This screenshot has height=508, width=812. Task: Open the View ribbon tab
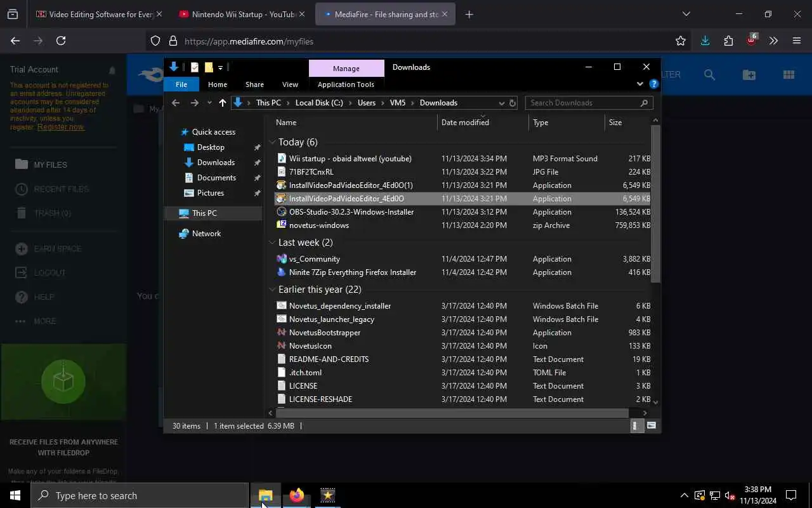(x=290, y=84)
